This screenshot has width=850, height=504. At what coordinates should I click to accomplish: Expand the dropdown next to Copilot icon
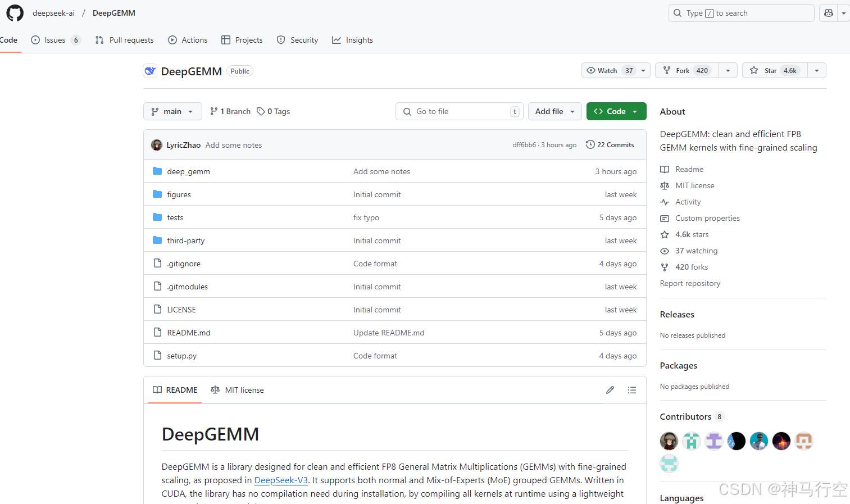[844, 13]
